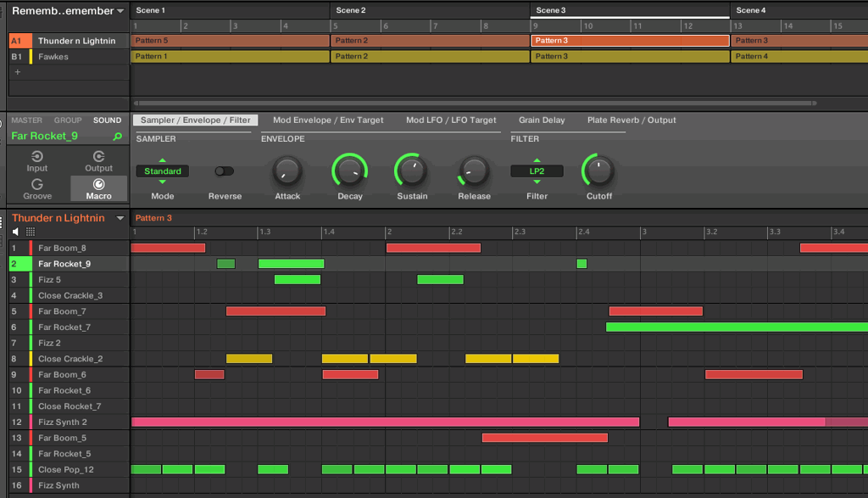The width and height of the screenshot is (868, 498).
Task: Click the grid keyboard view icon
Action: [x=31, y=232]
